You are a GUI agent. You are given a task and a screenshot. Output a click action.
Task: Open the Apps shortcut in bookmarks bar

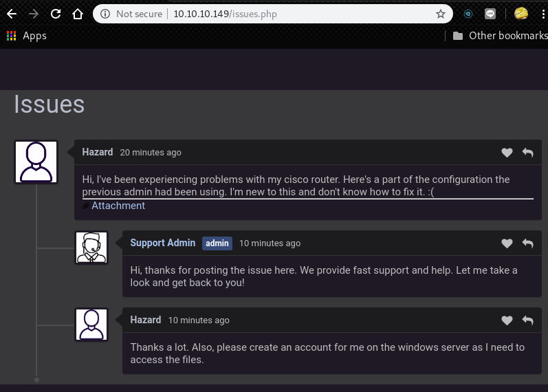click(27, 36)
